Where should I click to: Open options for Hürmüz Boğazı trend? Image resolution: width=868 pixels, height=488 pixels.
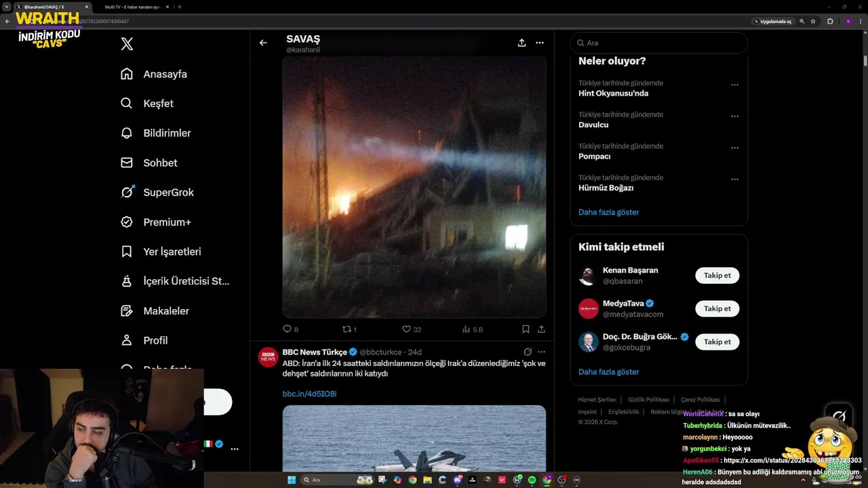734,180
